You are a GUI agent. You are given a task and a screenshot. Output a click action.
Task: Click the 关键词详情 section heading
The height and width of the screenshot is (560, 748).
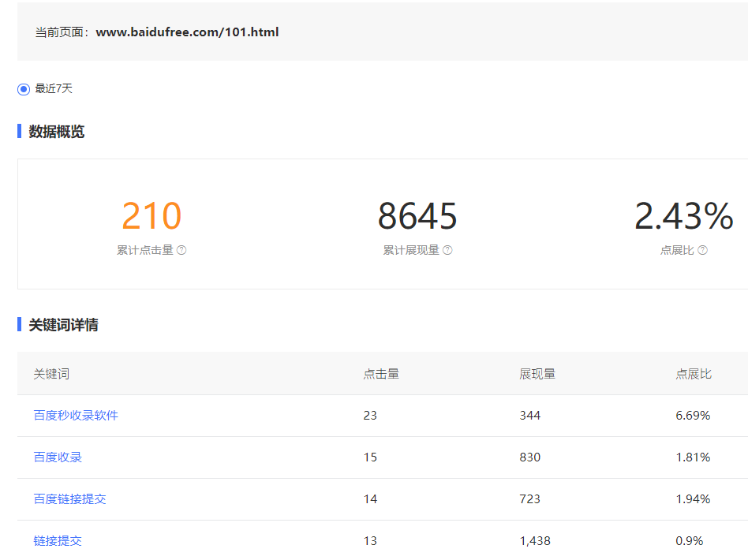point(63,325)
